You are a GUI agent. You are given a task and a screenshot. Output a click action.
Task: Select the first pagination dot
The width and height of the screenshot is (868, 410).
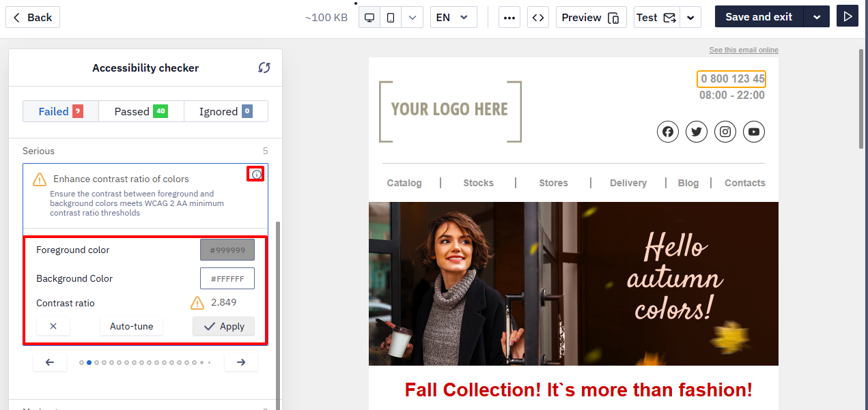coord(82,363)
